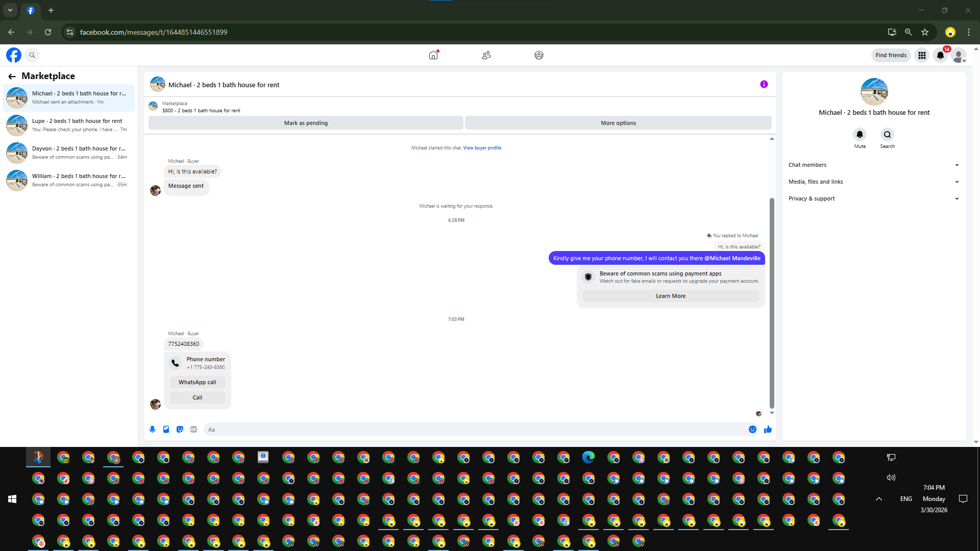Open the notifications bell with badge
Viewport: 980px width, 551px height.
940,55
